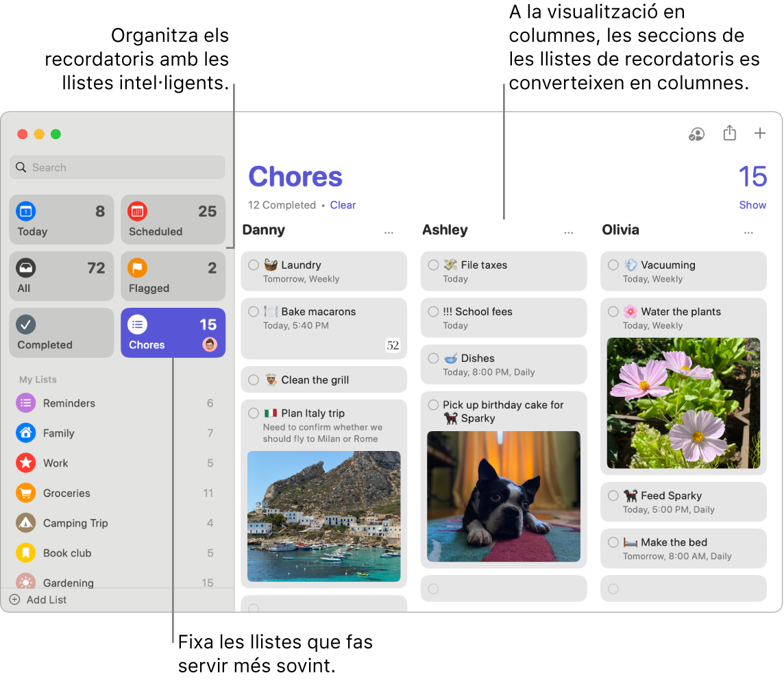
Task: Clear the 12 completed reminders
Action: point(343,204)
